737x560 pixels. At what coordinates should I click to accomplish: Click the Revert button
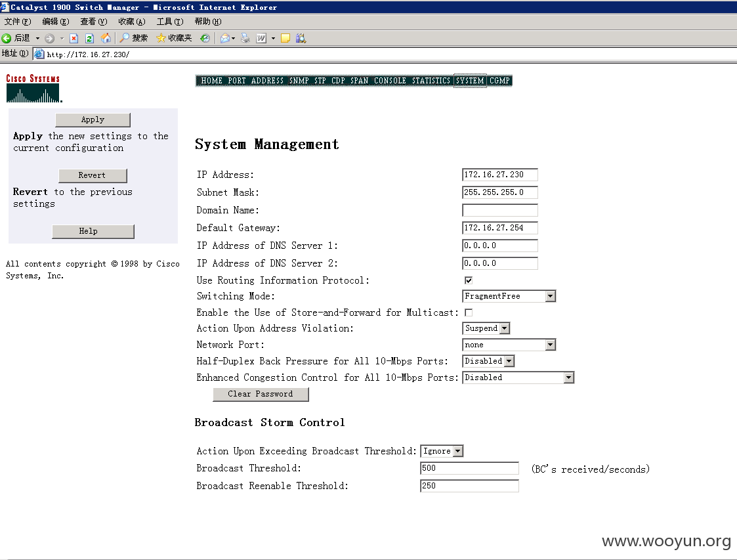pos(93,175)
